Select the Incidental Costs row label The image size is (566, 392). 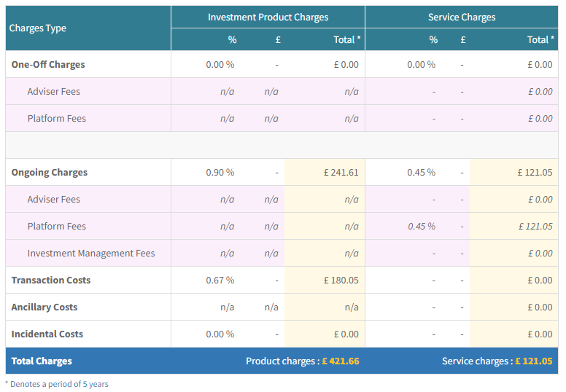point(47,334)
